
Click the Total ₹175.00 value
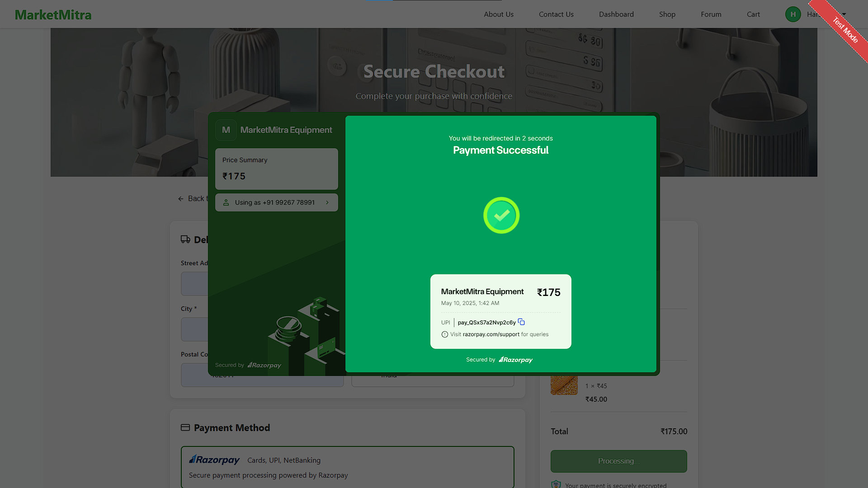(674, 432)
